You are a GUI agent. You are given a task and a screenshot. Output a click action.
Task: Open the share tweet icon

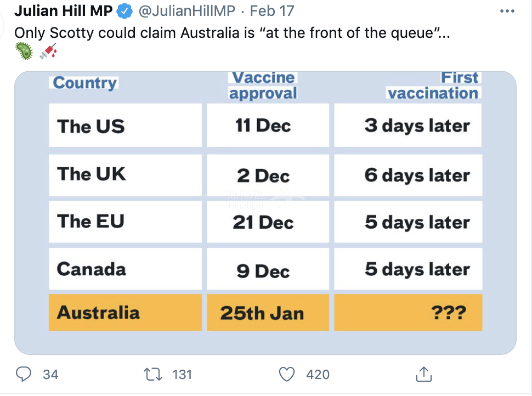click(424, 374)
